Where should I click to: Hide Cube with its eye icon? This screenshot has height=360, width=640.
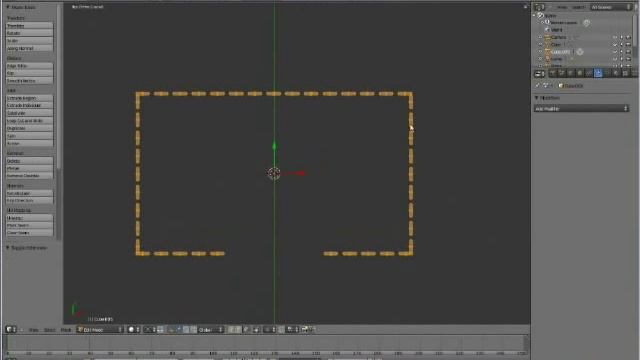(x=615, y=44)
